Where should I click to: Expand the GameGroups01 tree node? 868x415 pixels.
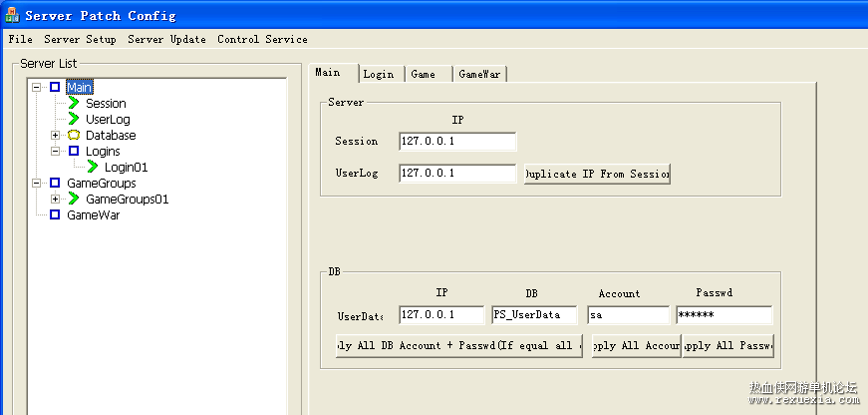coord(56,199)
